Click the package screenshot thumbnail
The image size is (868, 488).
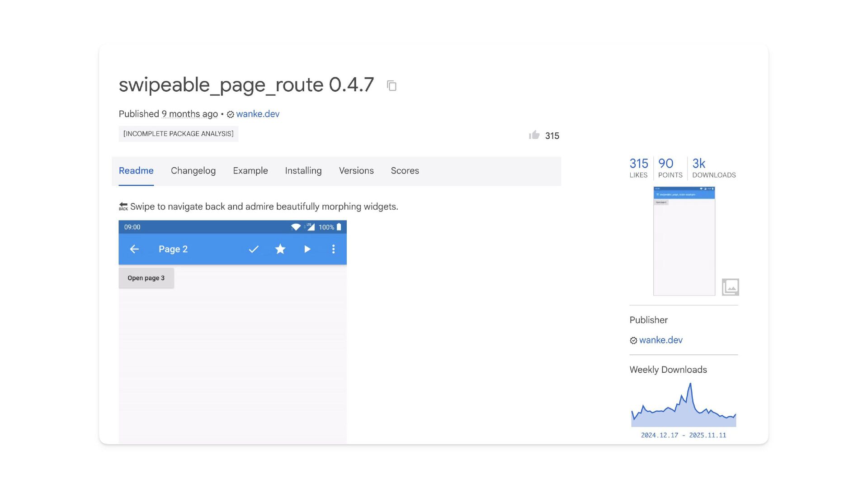point(684,241)
